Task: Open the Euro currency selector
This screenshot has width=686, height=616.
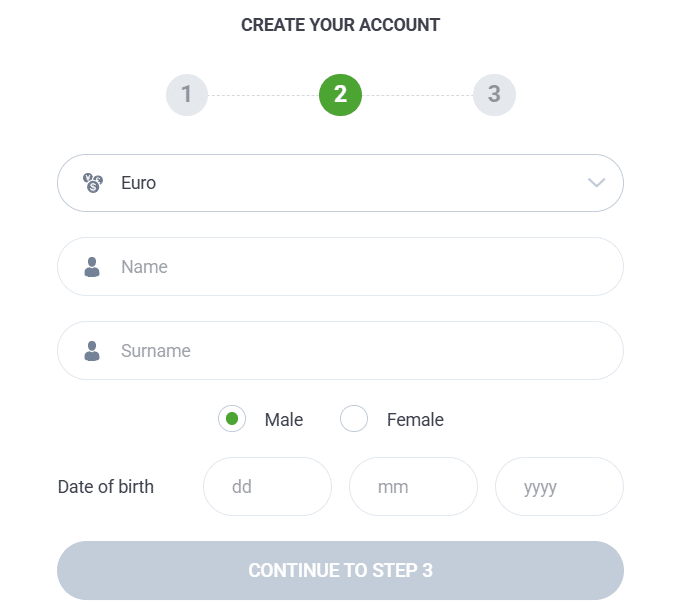Action: point(340,183)
